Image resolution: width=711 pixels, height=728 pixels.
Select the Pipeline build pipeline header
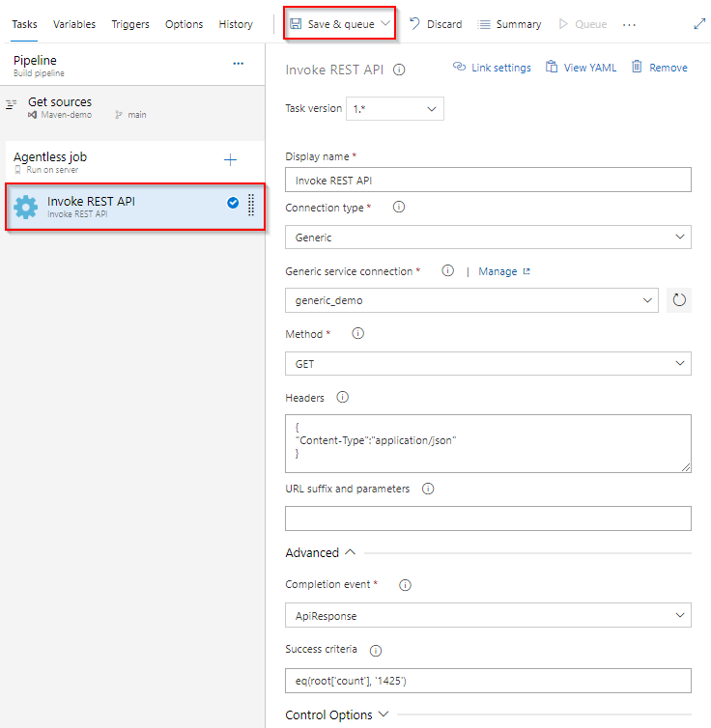coord(132,65)
